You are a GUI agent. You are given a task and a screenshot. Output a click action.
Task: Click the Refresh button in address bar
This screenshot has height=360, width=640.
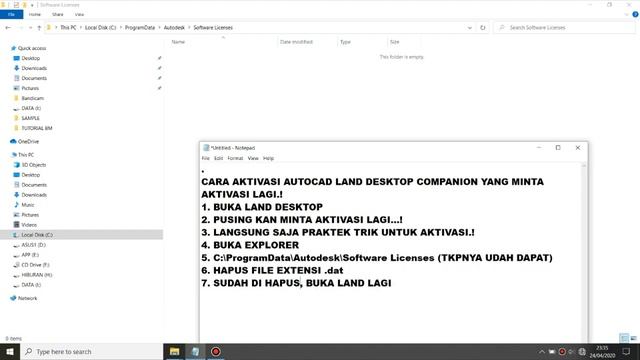pyautogui.click(x=483, y=28)
